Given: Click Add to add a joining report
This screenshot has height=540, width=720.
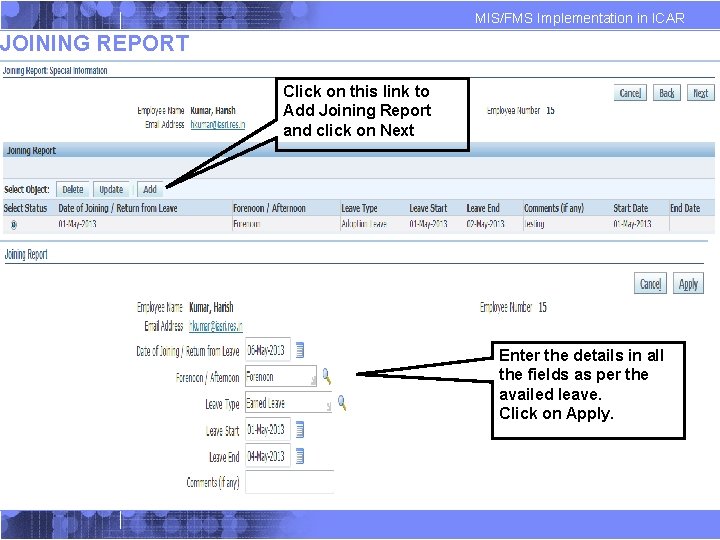Looking at the screenshot, I should click(150, 189).
